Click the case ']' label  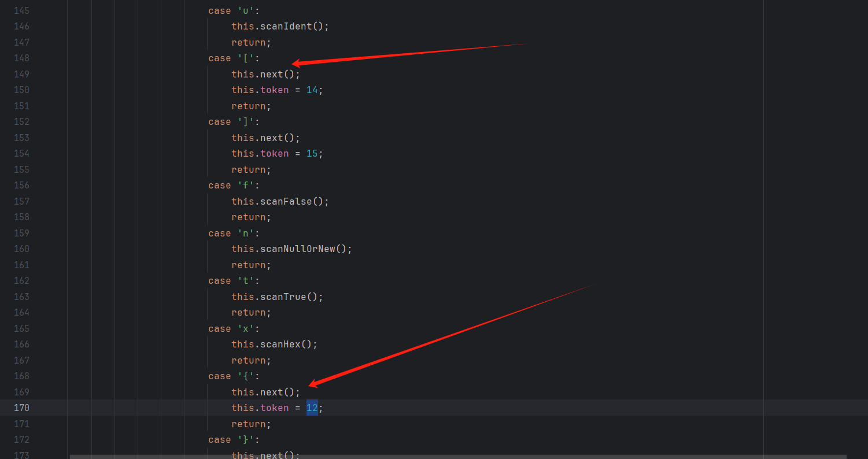click(x=234, y=121)
